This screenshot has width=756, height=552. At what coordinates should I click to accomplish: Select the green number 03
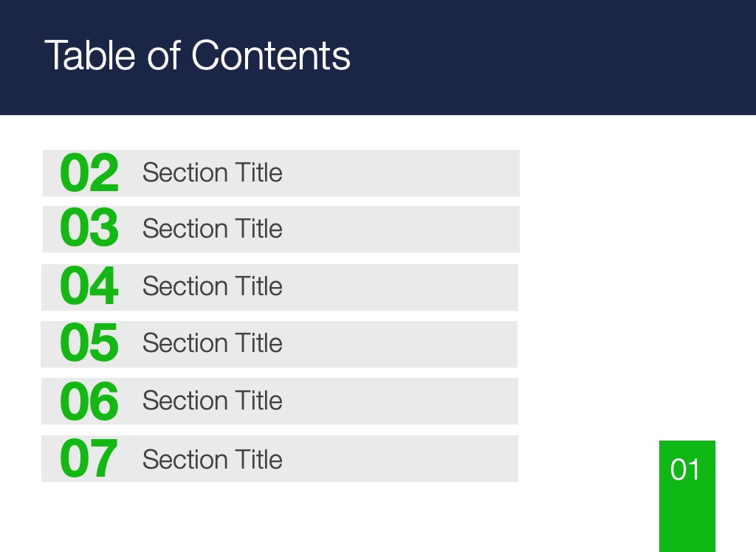click(89, 227)
